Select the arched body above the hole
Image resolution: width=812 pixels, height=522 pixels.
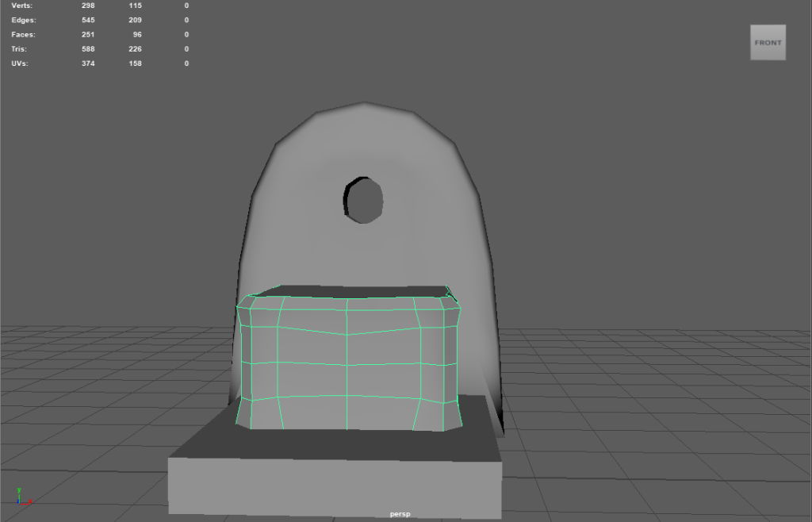[x=365, y=143]
